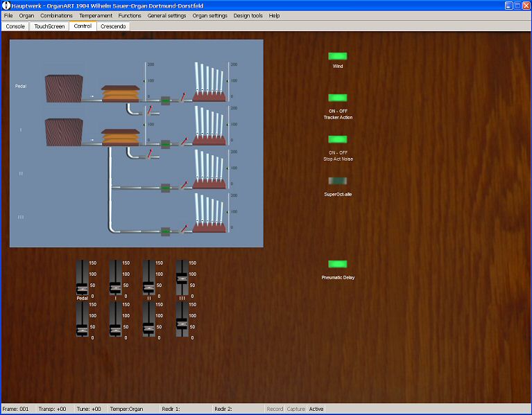
Task: Toggle the Stop Act Noise switch
Action: click(x=338, y=139)
